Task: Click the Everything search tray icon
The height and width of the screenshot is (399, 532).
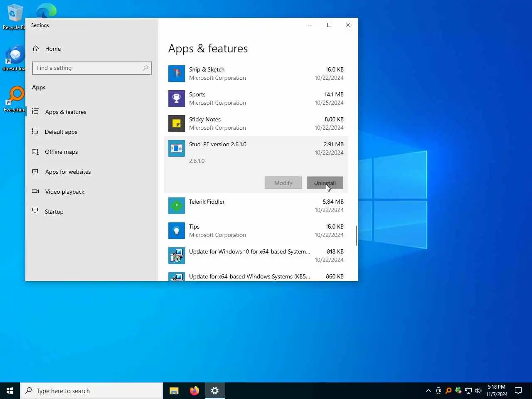Action: (448, 391)
